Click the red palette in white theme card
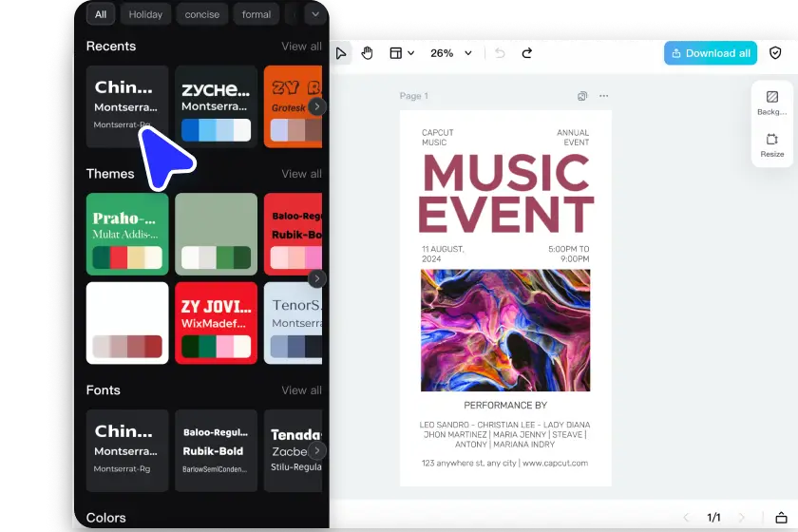Image resolution: width=798 pixels, height=532 pixels. click(x=127, y=347)
